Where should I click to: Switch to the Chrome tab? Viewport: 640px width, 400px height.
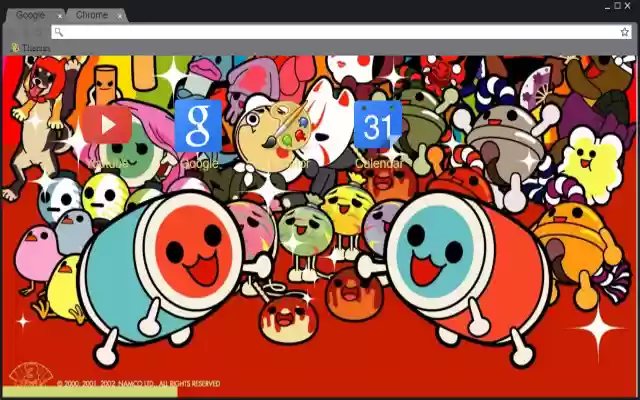(91, 15)
